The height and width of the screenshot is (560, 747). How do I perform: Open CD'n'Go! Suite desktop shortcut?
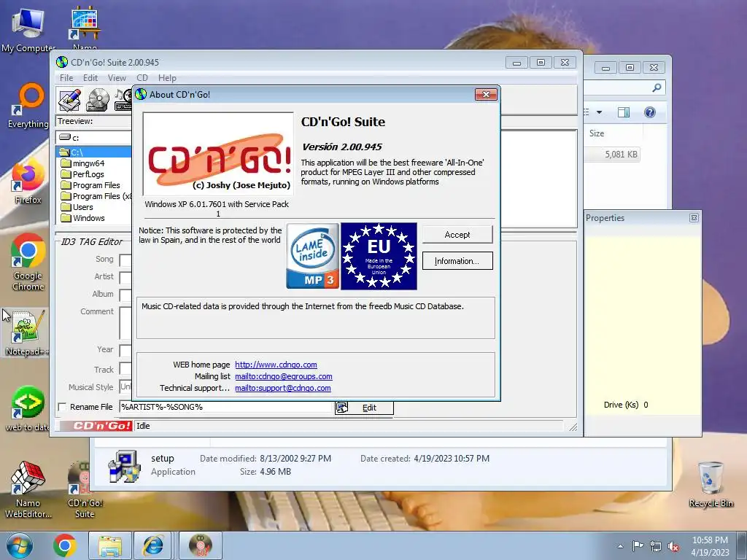click(85, 489)
